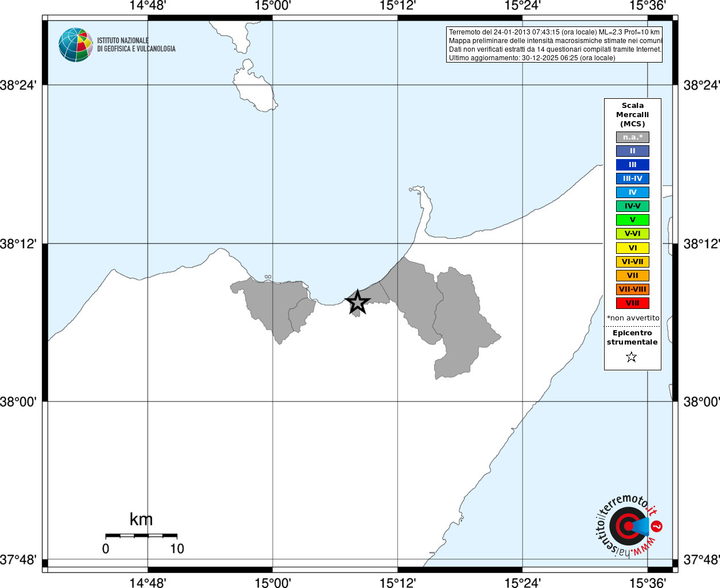This screenshot has width=720, height=588.
Task: Click the km scale bar
Action: pyautogui.click(x=141, y=536)
